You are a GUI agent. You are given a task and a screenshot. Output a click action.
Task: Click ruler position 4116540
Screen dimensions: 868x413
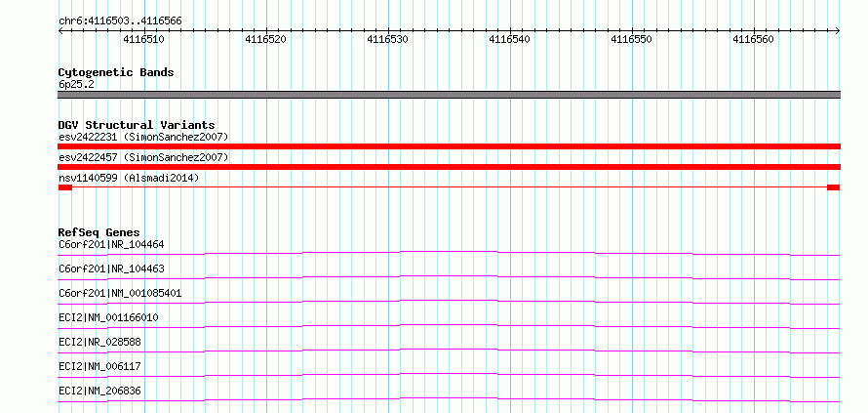pos(509,39)
